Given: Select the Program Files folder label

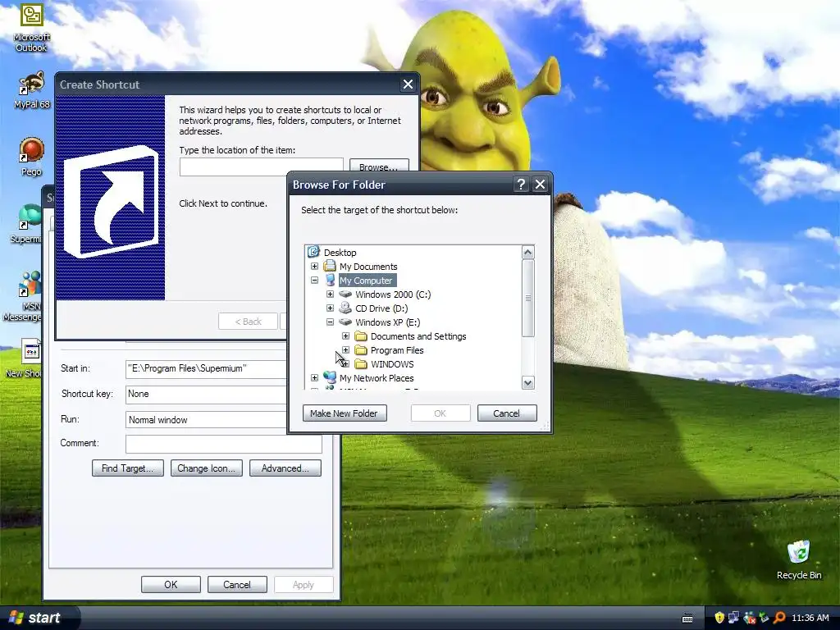Looking at the screenshot, I should (x=397, y=350).
